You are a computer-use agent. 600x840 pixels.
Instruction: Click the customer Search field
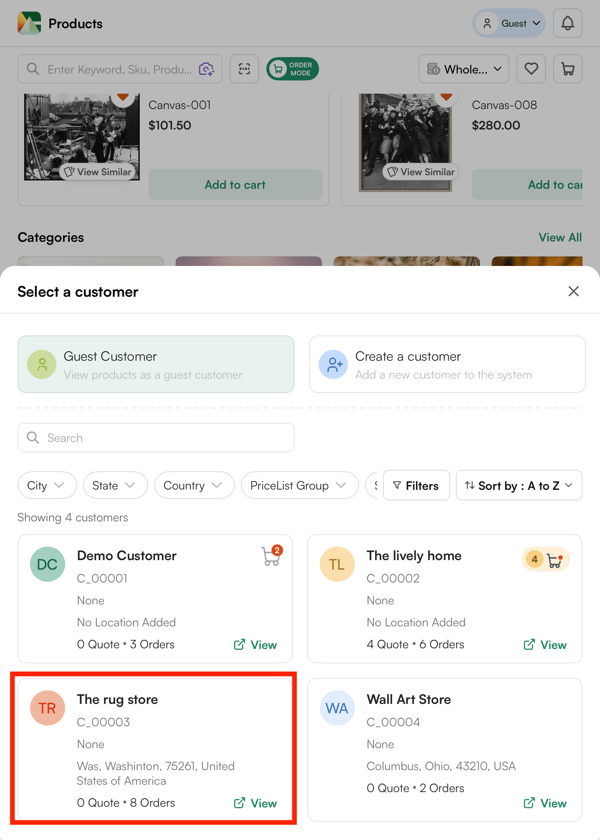tap(156, 438)
